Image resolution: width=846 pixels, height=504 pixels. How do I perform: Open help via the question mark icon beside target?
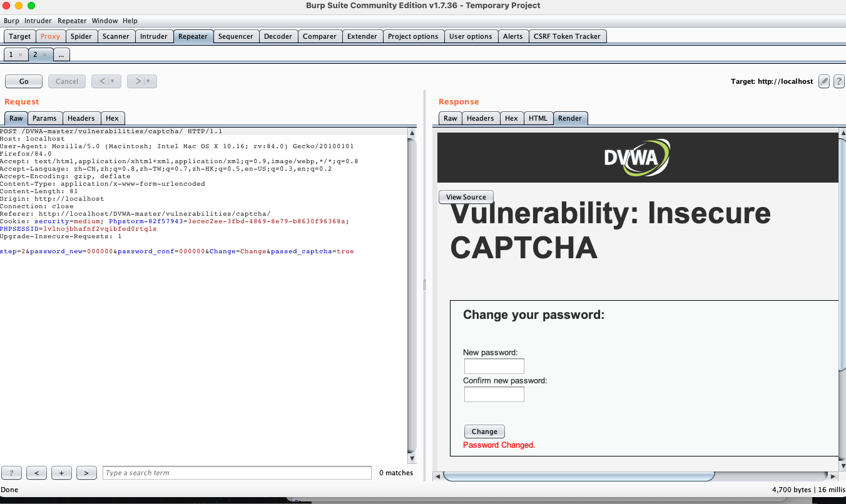(838, 81)
